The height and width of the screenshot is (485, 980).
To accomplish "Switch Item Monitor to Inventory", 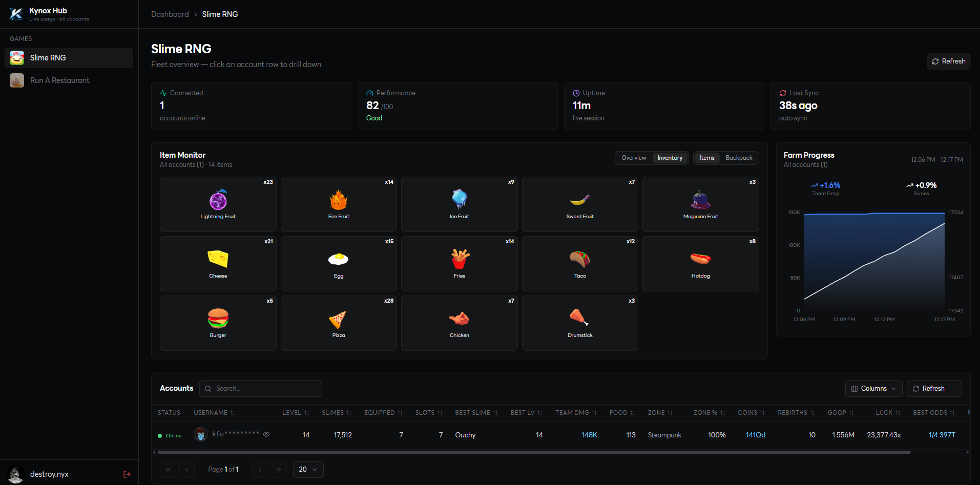I will (x=670, y=158).
